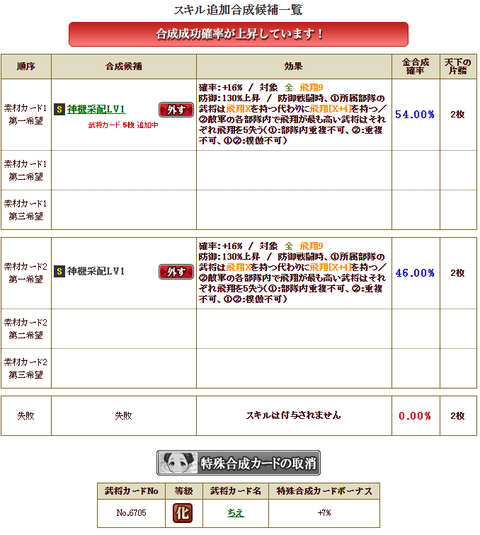
Task: Click the 46.00% success rate value
Action: pos(415,273)
